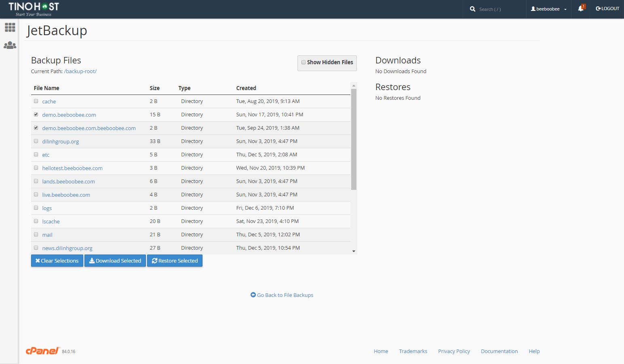Viewport: 624px width, 364px height.
Task: Uncheck demo.beeboobee.com.beeboobee.com checkbox
Action: point(36,128)
